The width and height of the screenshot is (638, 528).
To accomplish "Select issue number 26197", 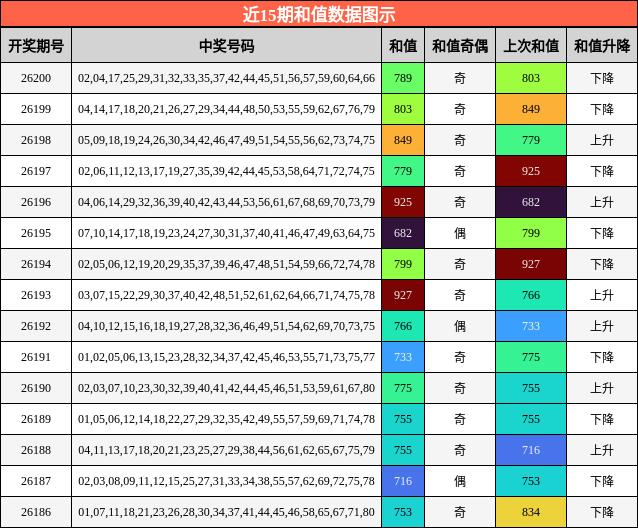I will [36, 171].
